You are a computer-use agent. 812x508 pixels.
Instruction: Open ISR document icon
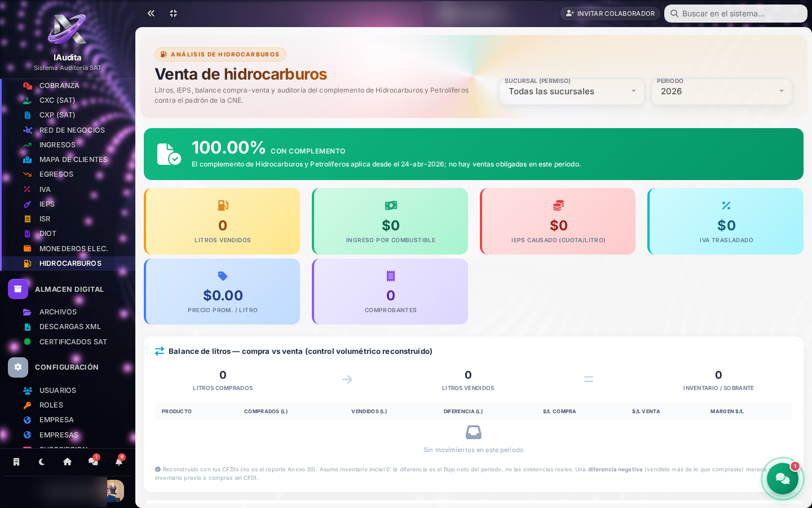(x=27, y=219)
